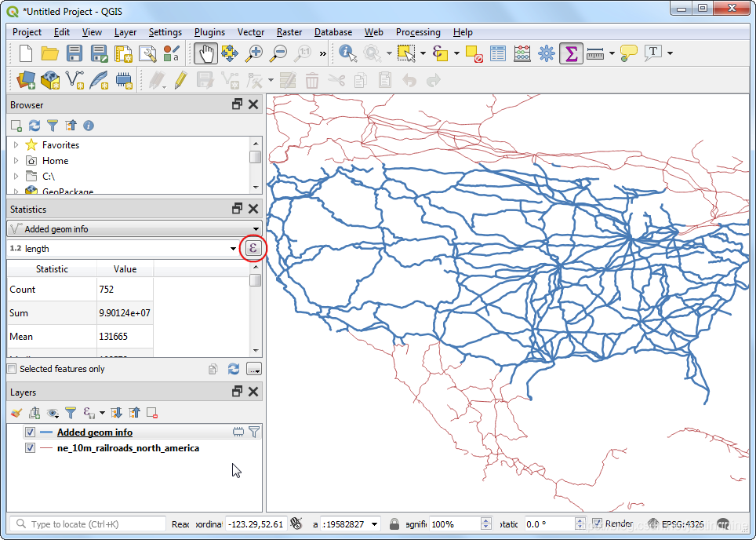Expand the Favorites tree item
Image resolution: width=756 pixels, height=540 pixels.
coord(16,144)
